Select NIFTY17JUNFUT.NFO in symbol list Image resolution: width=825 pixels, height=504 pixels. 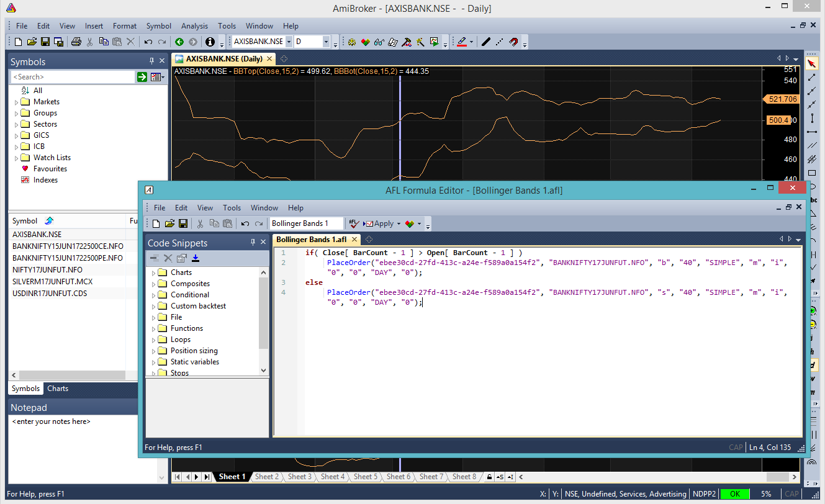47,270
